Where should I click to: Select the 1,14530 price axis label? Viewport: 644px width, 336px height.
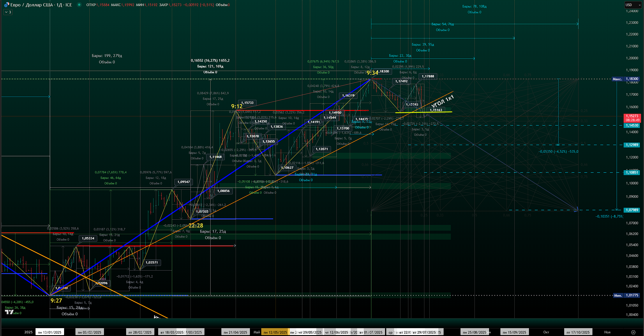[x=632, y=125]
